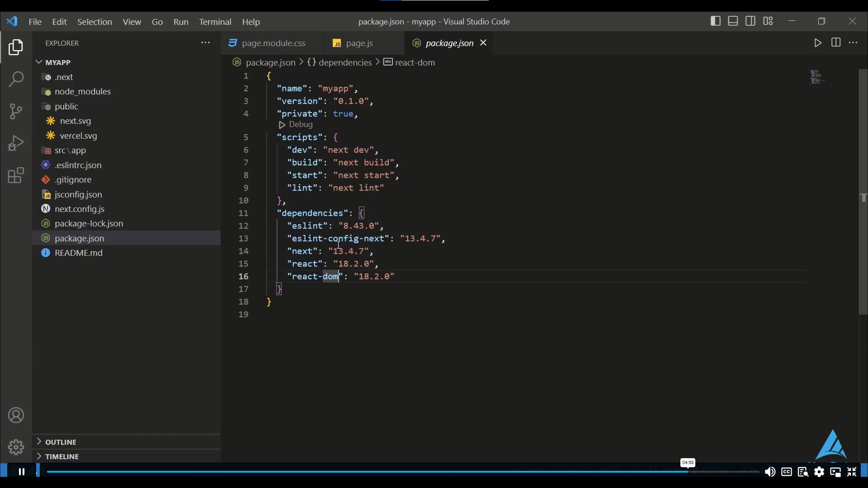Switch to page.module.css tab

point(273,43)
